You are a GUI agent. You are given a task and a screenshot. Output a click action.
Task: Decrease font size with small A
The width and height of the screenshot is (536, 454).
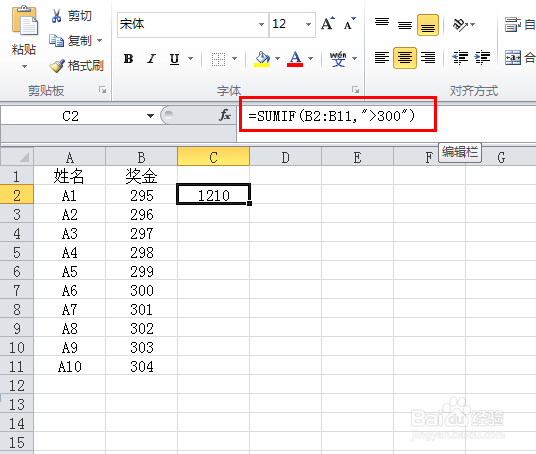click(x=349, y=24)
